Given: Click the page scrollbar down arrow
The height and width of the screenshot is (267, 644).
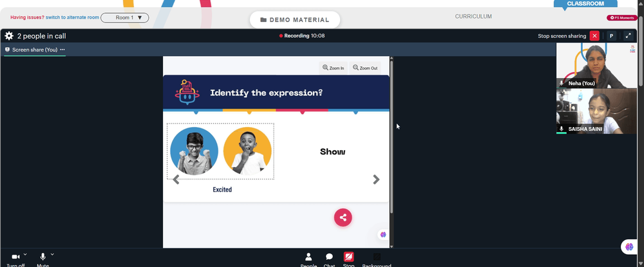Looking at the screenshot, I should coord(641,264).
